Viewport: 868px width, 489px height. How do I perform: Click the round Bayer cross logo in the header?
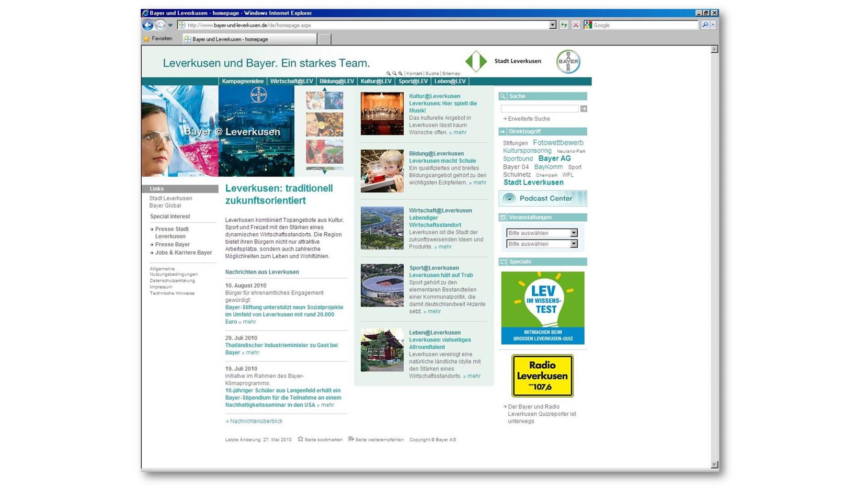[568, 62]
